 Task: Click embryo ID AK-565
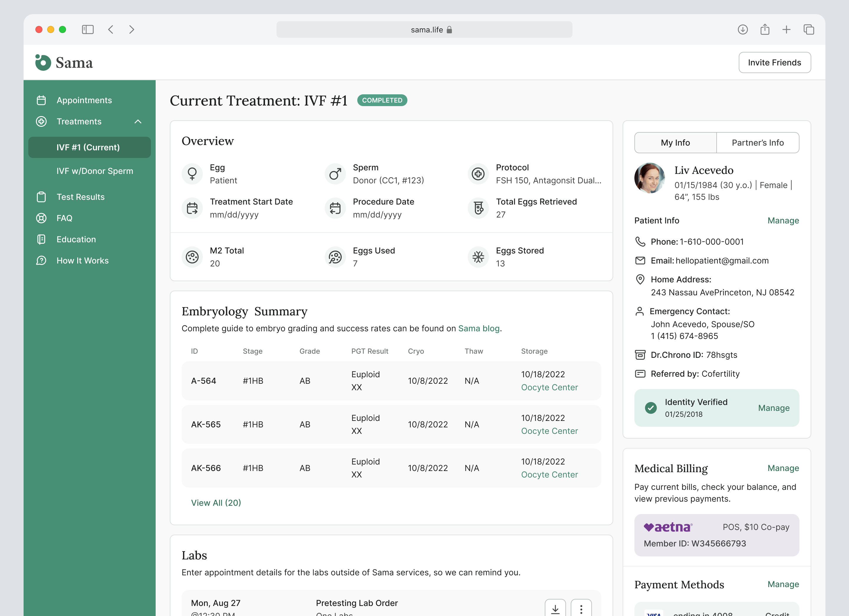point(206,425)
